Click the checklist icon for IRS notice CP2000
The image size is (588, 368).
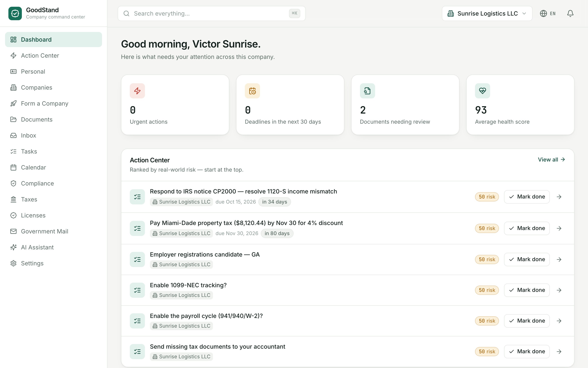pyautogui.click(x=137, y=197)
